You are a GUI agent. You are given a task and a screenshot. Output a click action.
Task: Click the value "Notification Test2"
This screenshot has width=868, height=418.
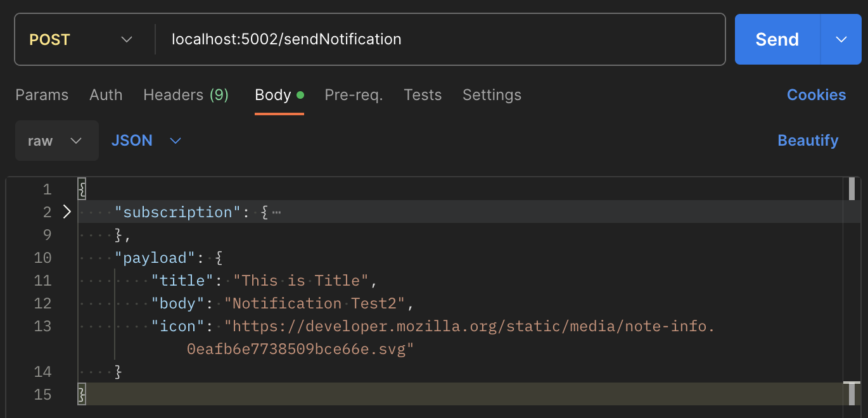click(x=314, y=303)
